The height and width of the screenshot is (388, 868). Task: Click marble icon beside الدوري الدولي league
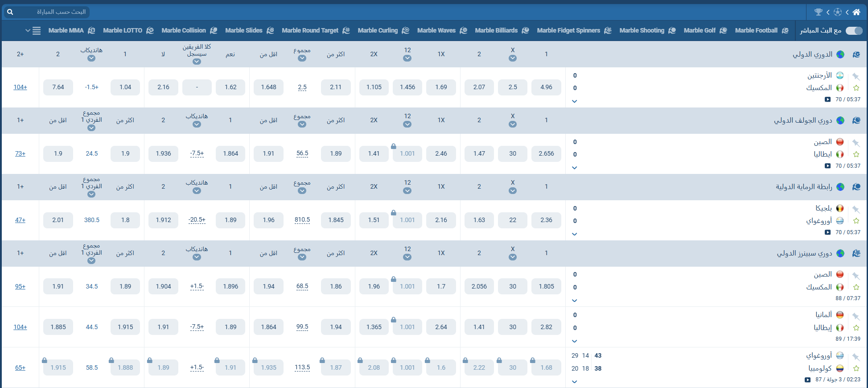click(856, 54)
